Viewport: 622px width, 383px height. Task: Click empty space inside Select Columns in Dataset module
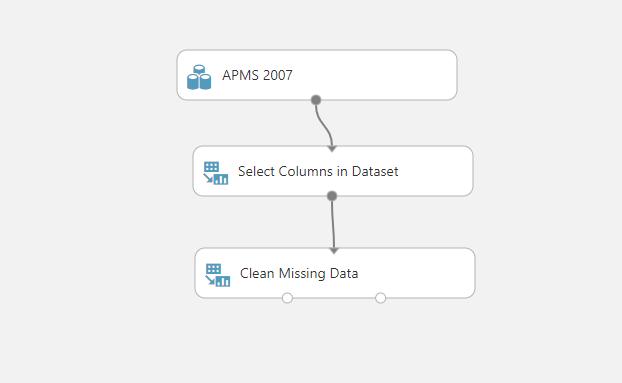436,171
